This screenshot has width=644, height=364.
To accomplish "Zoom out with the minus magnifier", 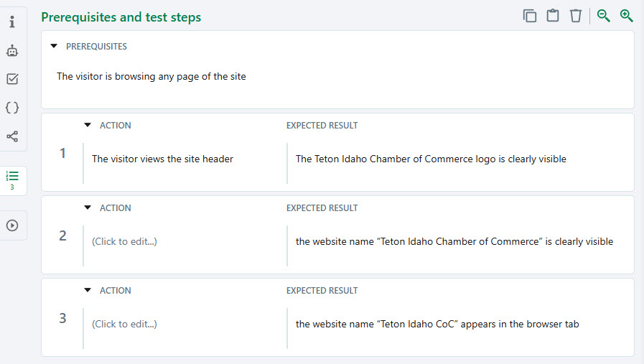I will 604,16.
